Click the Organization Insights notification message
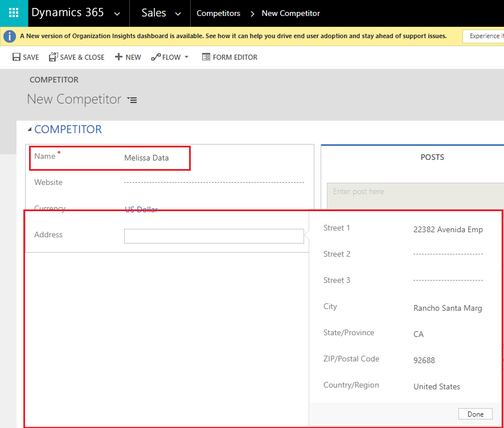504x428 pixels. click(x=233, y=36)
